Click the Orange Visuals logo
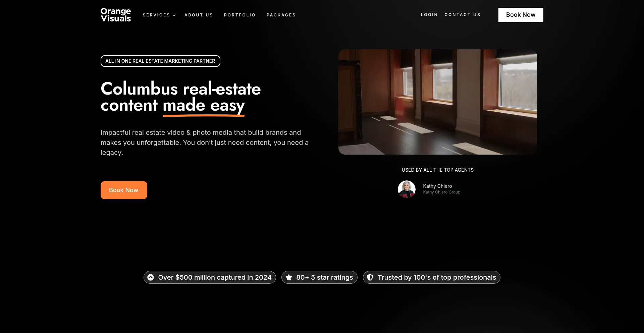Screen dimensions: 644x333 116,15
